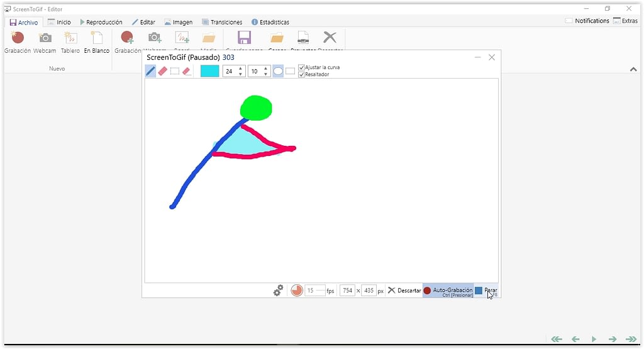The image size is (644, 349).
Task: Click the discard project X icon
Action: click(330, 37)
